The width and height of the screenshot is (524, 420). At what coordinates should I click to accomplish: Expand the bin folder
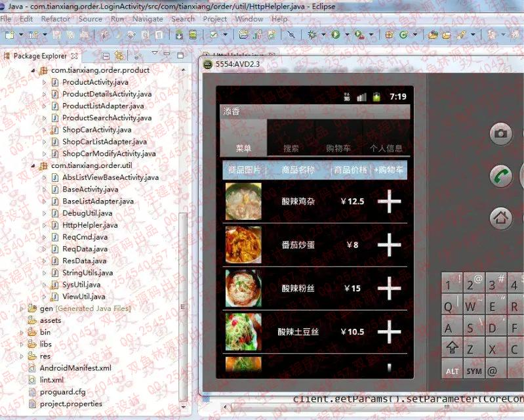tap(22, 332)
